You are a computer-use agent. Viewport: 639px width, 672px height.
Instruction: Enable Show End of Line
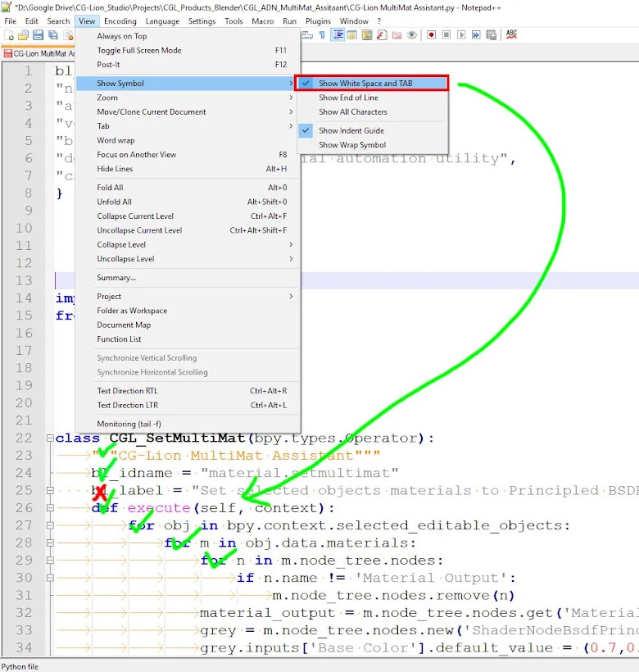pyautogui.click(x=372, y=98)
